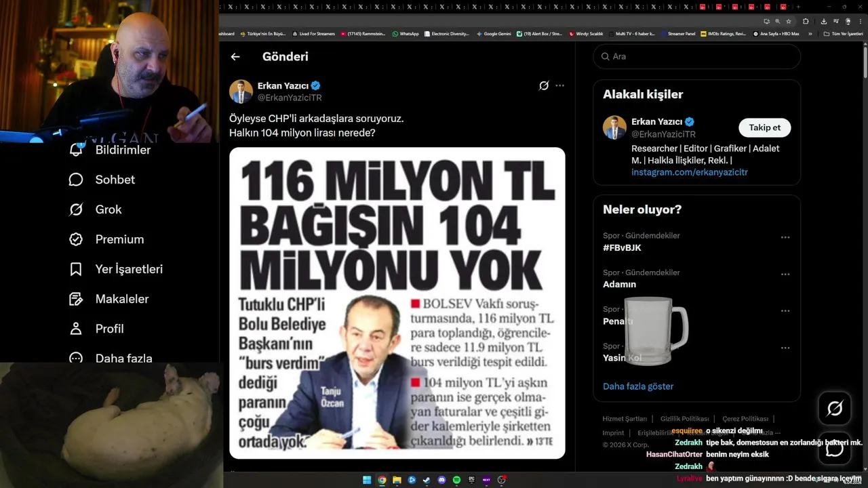
Task: Open OBS Studio from the taskbar
Action: [501, 480]
